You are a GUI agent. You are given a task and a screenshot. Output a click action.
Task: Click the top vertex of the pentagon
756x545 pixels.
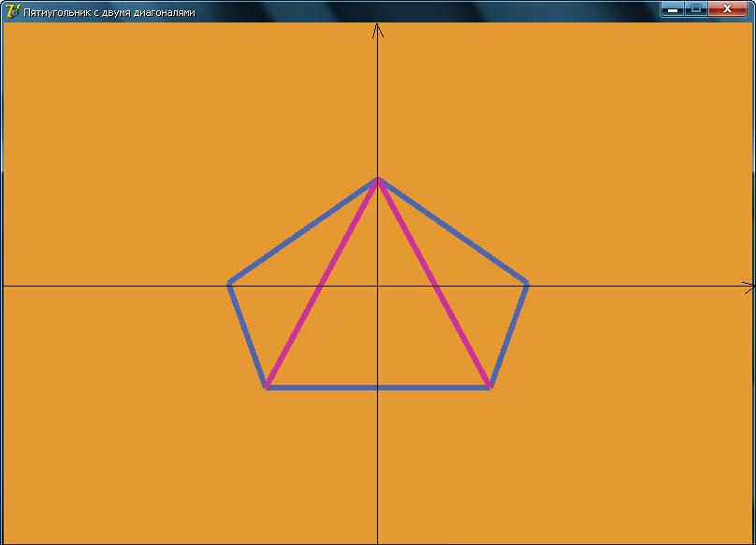tap(378, 179)
